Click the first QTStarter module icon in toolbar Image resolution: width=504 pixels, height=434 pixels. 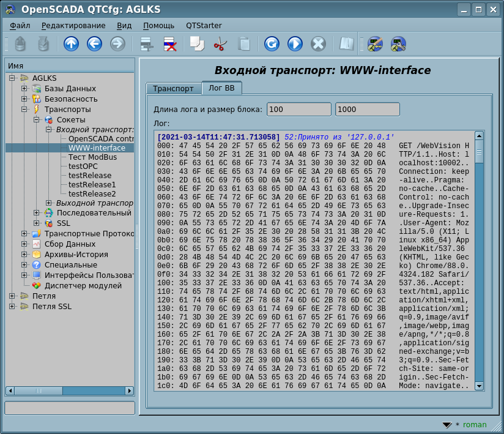coord(375,43)
